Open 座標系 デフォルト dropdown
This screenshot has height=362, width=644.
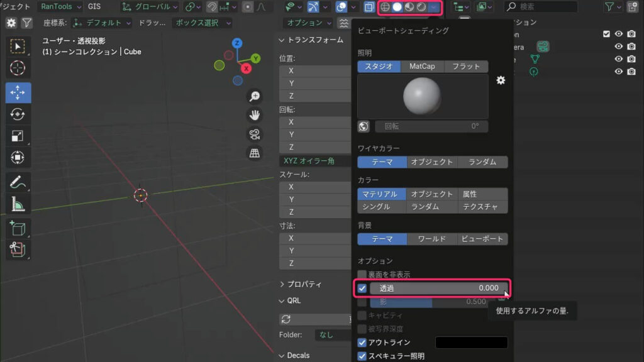point(101,23)
